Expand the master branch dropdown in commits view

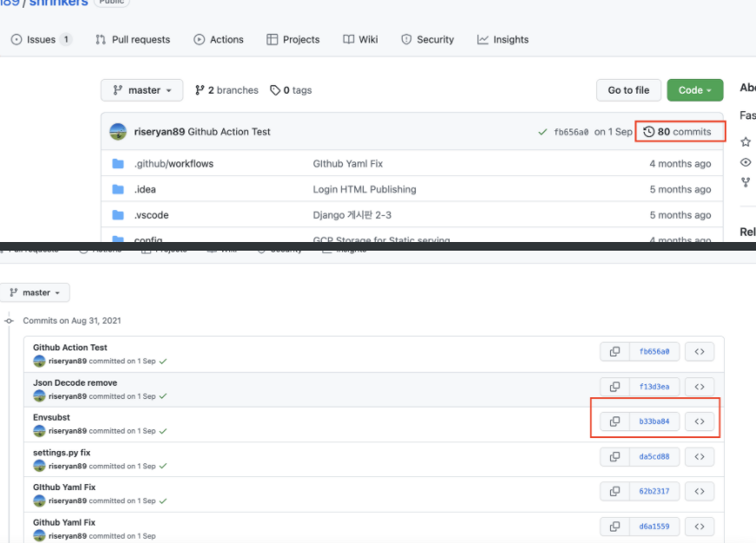tap(35, 292)
